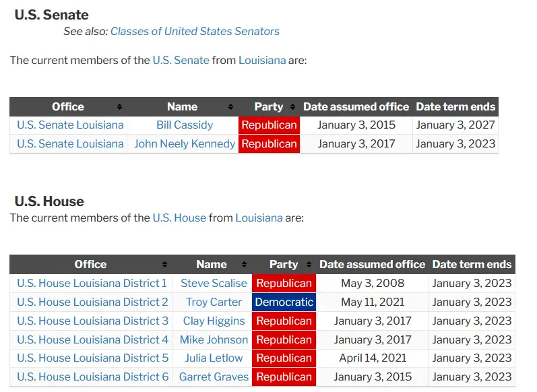This screenshot has height=392, width=537.
Task: Click the Mike Johnson link
Action: pyautogui.click(x=214, y=339)
